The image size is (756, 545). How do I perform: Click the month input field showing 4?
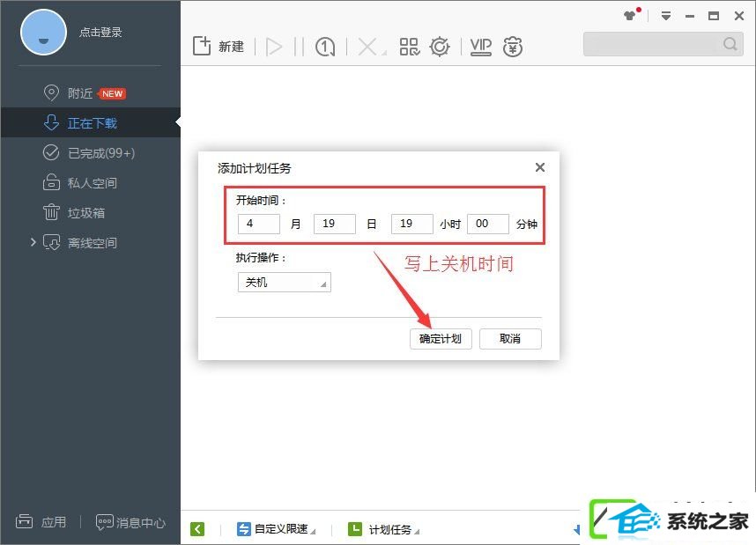click(x=259, y=224)
